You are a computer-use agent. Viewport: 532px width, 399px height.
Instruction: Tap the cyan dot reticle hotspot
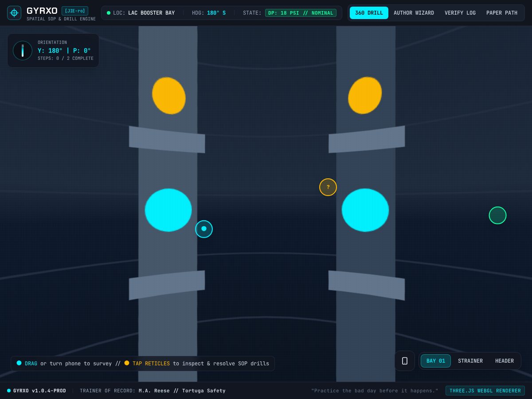tap(204, 229)
